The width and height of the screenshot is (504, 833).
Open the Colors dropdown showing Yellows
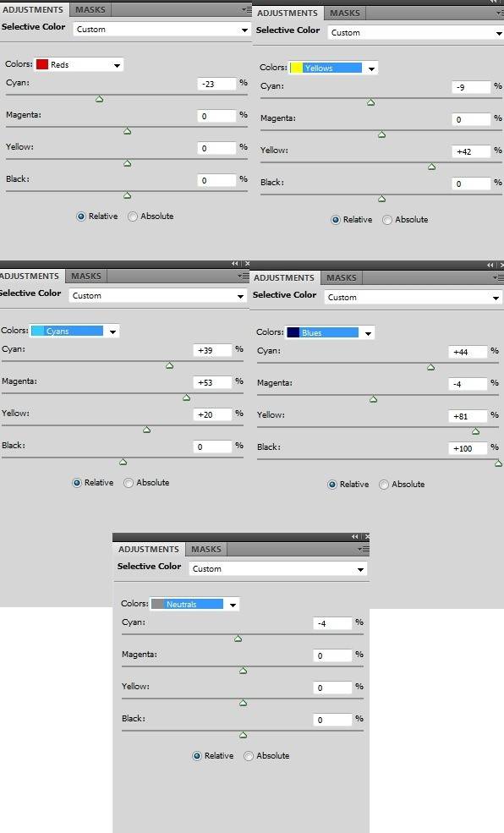click(333, 68)
